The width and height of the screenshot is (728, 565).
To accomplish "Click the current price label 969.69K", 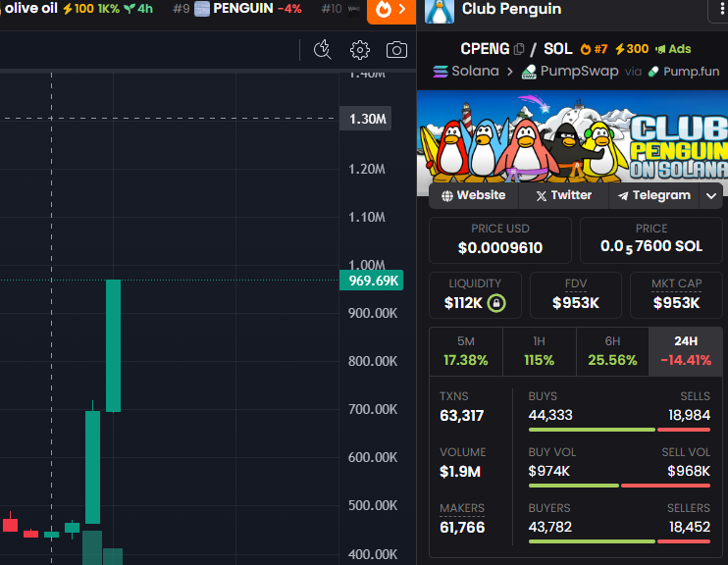I will tap(372, 281).
